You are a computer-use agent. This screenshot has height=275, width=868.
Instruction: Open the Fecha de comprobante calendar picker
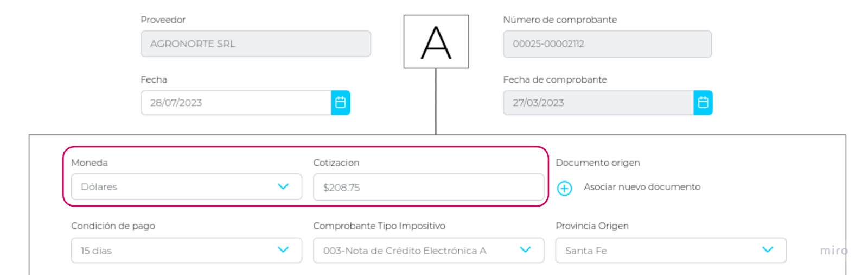(x=703, y=103)
